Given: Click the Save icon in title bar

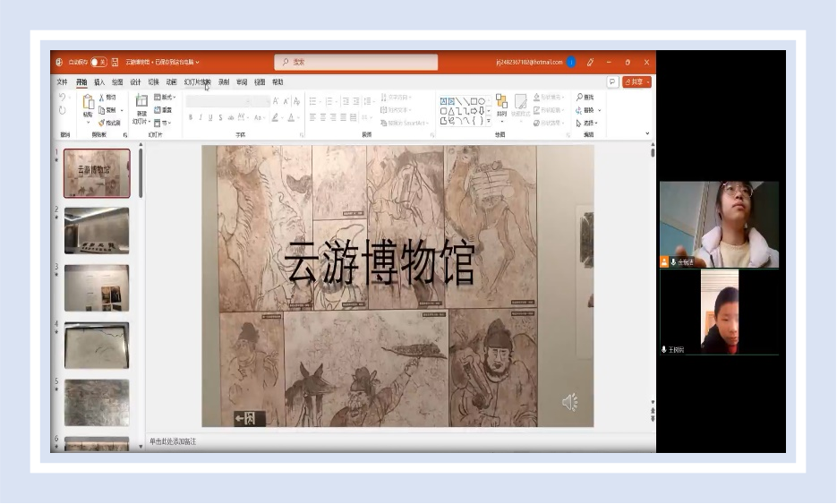Looking at the screenshot, I should tap(115, 62).
